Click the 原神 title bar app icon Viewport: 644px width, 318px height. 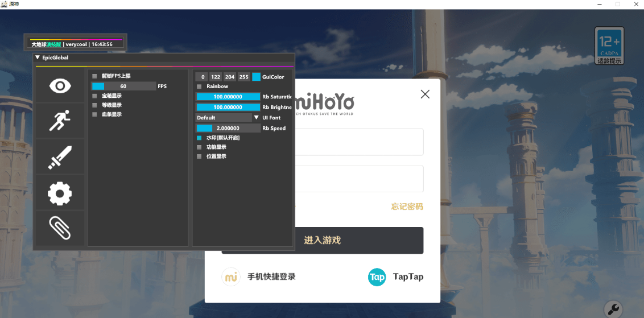pyautogui.click(x=4, y=4)
